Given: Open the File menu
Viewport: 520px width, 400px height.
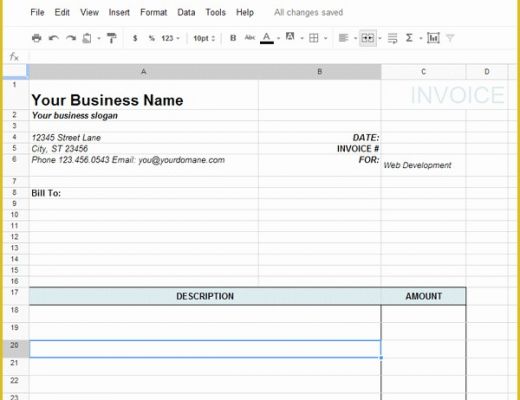Looking at the screenshot, I should pos(37,12).
